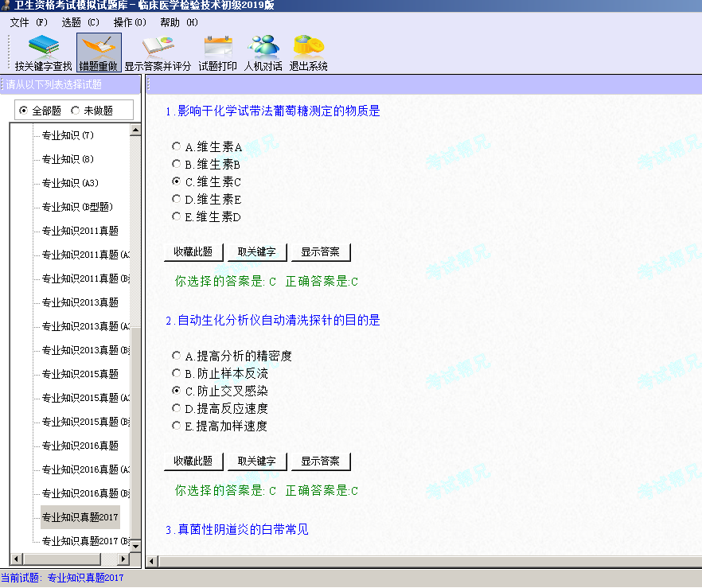The height and width of the screenshot is (588, 702).
Task: Open the 操作(O) menu
Action: 130,22
